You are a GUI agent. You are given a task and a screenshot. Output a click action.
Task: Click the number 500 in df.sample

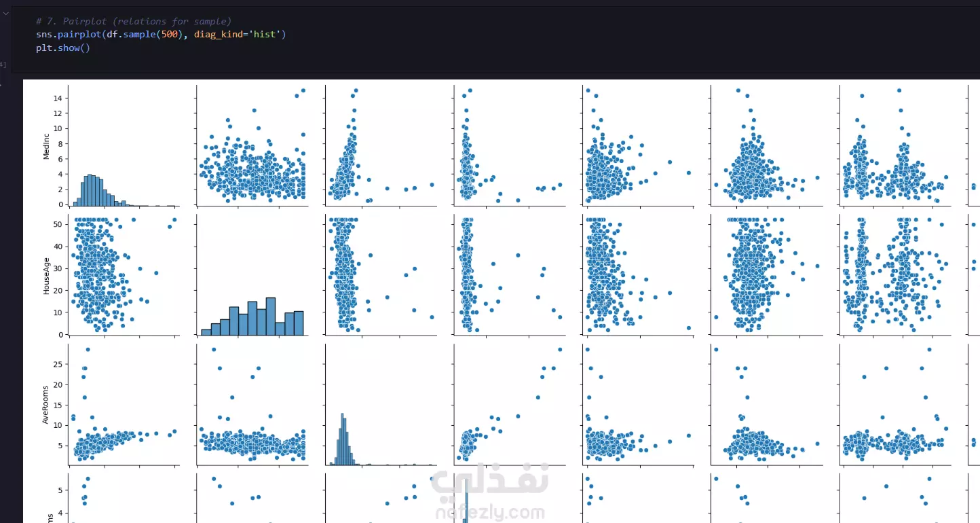pyautogui.click(x=169, y=34)
